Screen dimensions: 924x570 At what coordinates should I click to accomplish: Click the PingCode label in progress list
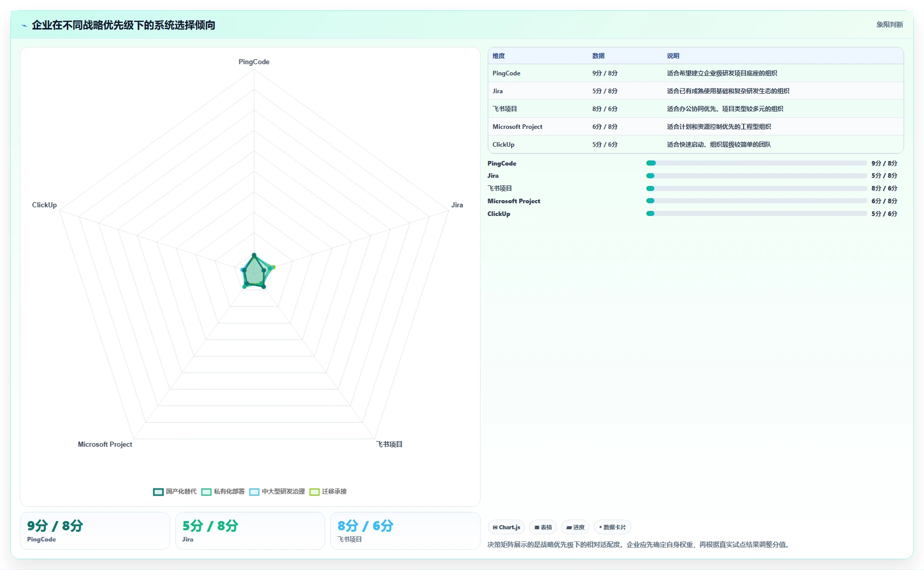pos(501,164)
